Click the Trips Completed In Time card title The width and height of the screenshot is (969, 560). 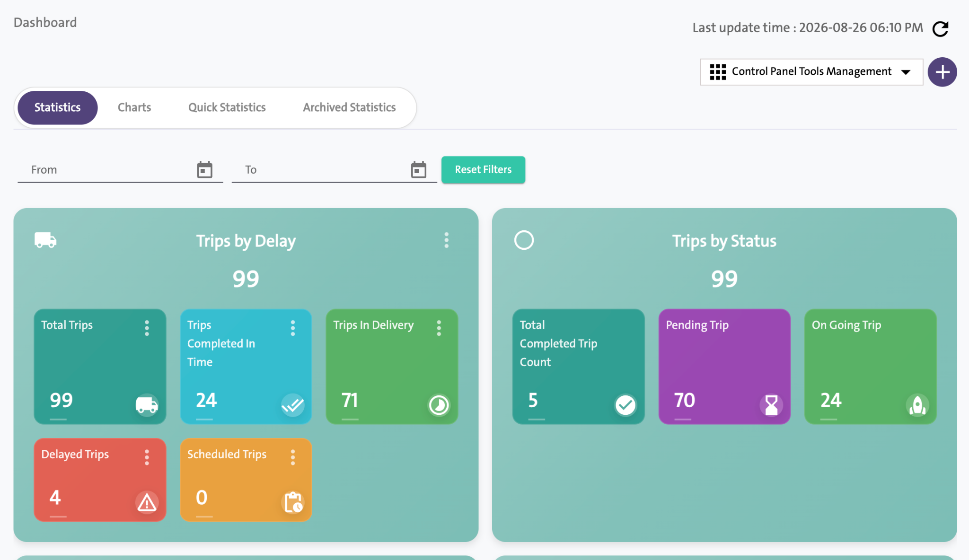point(221,343)
